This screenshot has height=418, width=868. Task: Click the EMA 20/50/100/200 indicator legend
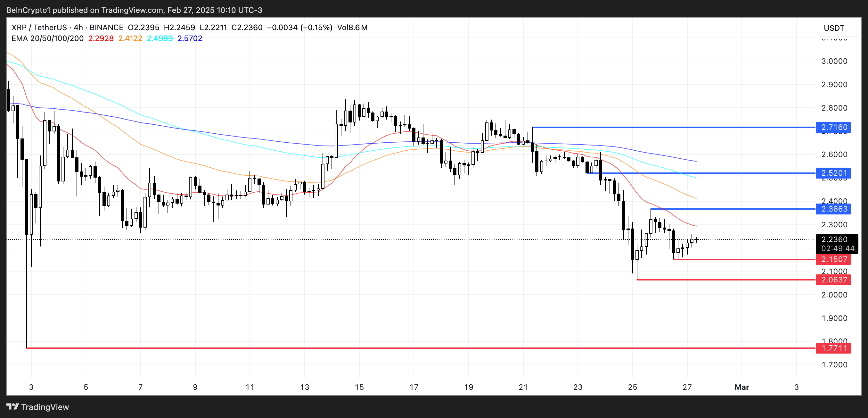[47, 38]
